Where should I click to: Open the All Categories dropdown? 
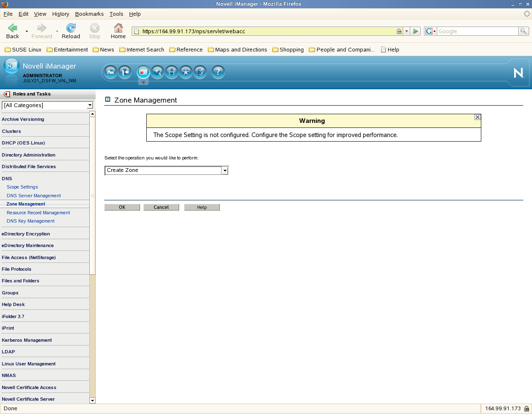90,105
